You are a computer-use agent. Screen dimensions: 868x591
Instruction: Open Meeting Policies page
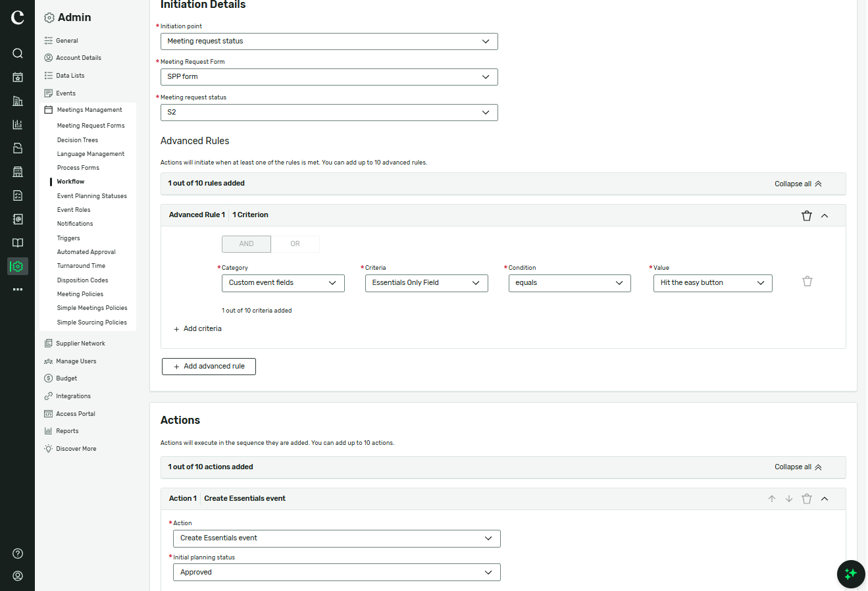[80, 294]
